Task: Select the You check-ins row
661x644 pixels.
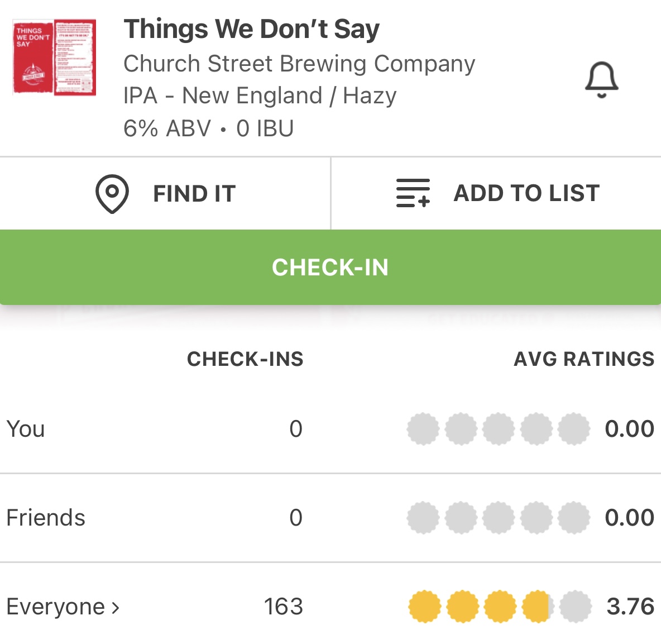Action: [x=26, y=429]
